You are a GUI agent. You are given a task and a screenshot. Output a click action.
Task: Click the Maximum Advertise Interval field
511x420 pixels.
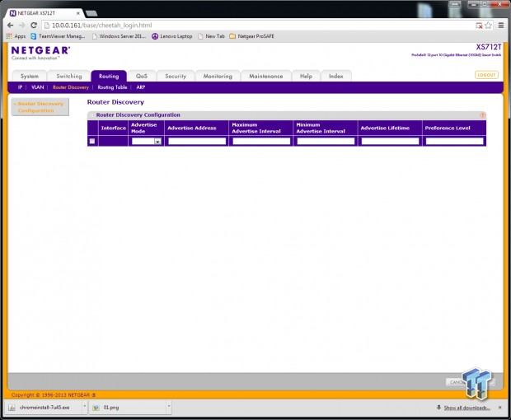click(261, 141)
